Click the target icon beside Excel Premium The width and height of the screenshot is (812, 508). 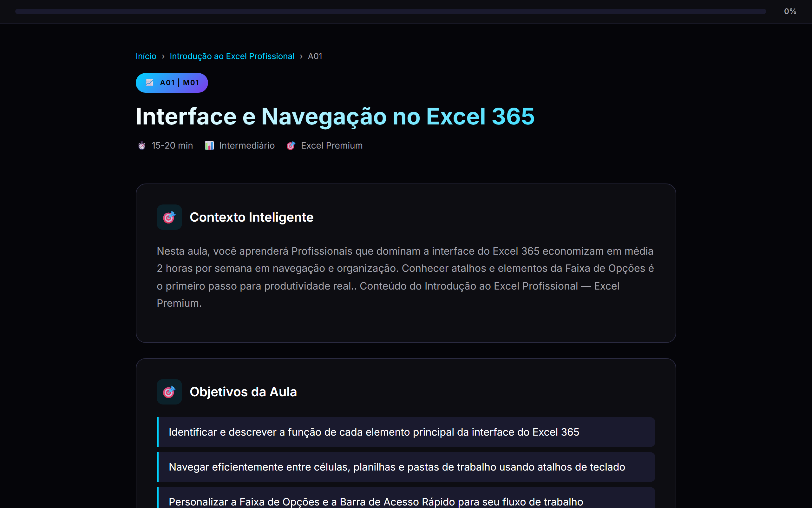291,145
